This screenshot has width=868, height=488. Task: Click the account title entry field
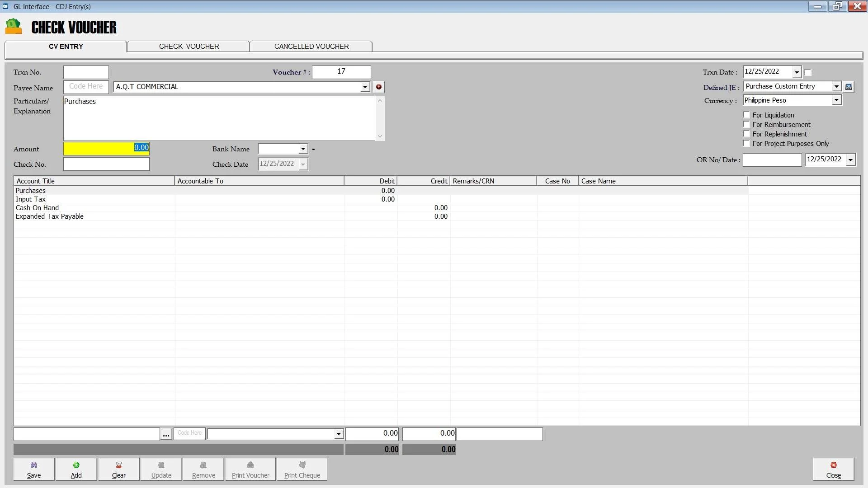coord(87,434)
